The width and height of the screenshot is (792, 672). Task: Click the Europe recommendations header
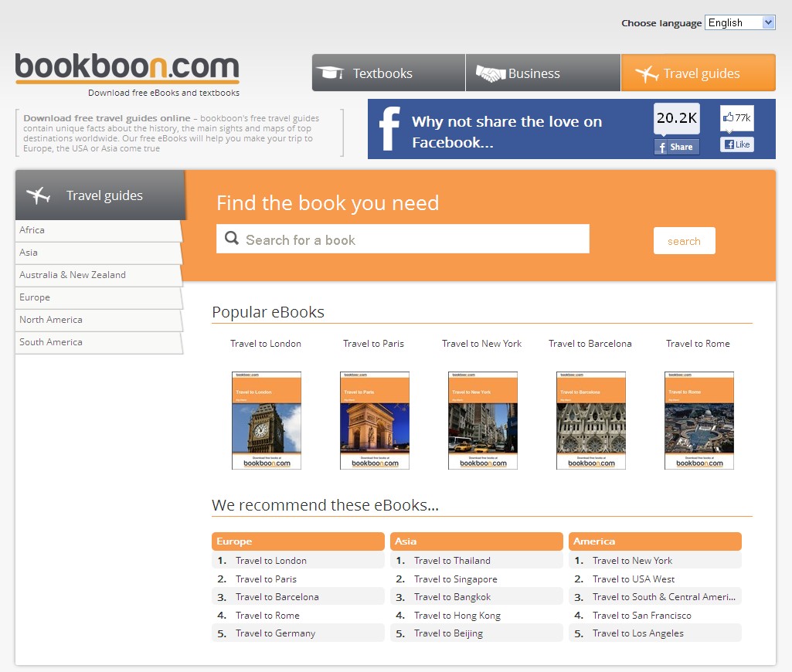pos(298,541)
